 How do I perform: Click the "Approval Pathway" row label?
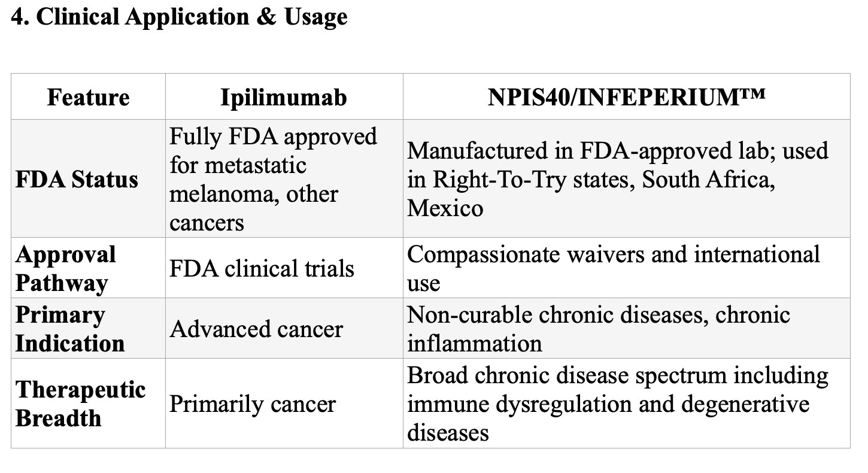(x=65, y=268)
